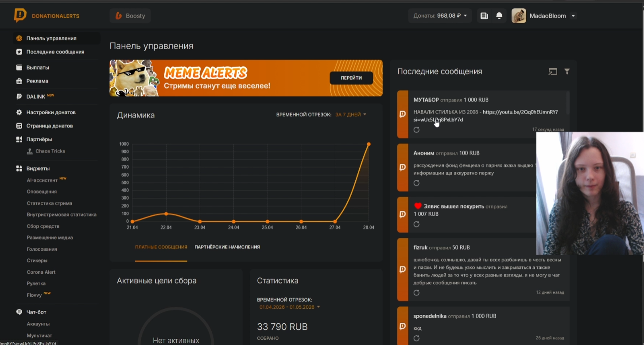Click the 1 007 RUB donation amount

[x=426, y=214]
